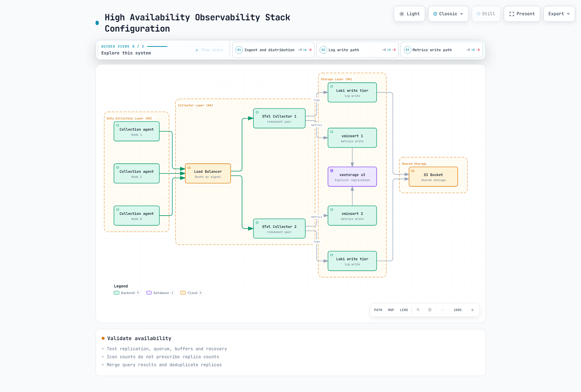
Task: Open the Classic style dropdown
Action: pos(448,14)
